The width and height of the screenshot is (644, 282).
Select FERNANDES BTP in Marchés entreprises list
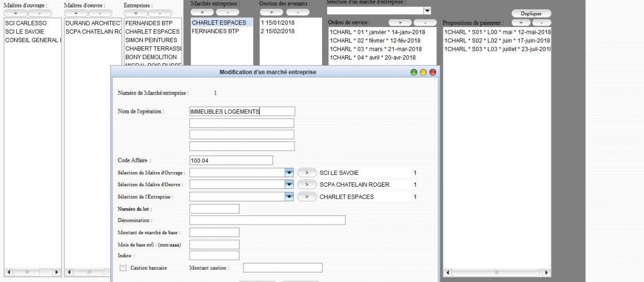click(222, 31)
